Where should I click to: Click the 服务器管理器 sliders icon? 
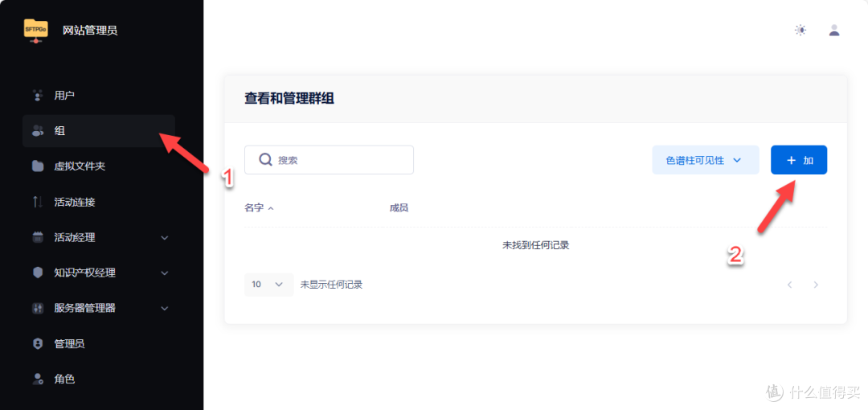click(38, 308)
